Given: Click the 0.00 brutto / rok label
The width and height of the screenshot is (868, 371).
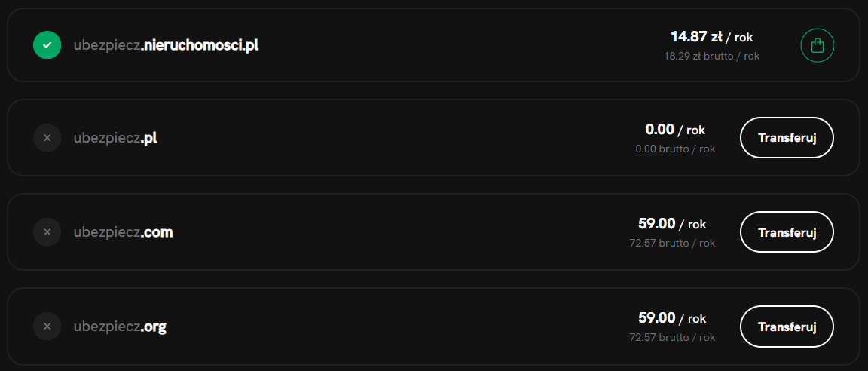Looking at the screenshot, I should click(675, 149).
